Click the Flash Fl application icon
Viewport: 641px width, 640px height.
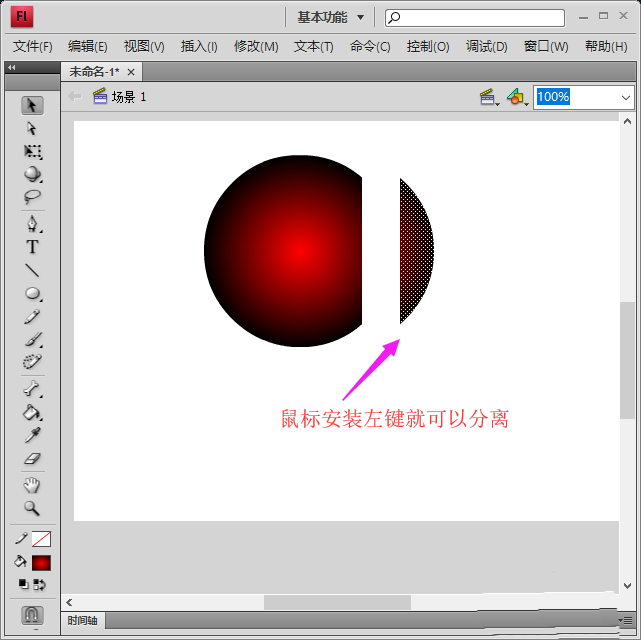click(x=22, y=17)
